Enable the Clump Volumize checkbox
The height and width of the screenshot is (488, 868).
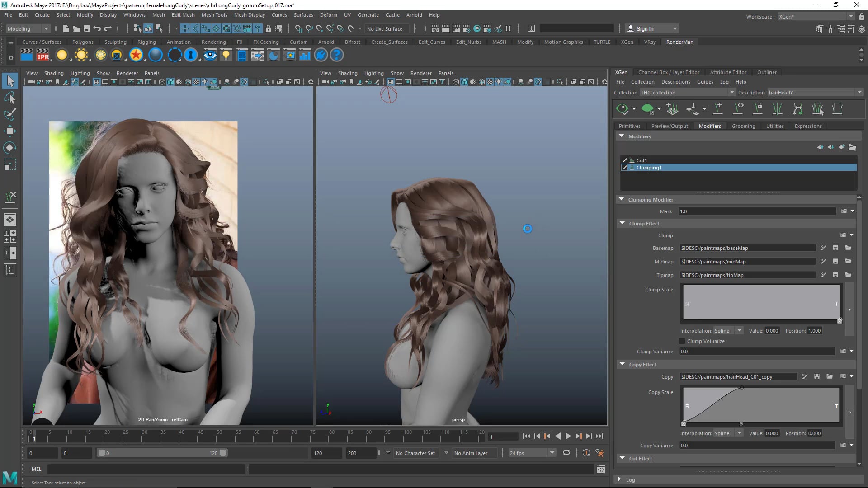click(x=682, y=341)
